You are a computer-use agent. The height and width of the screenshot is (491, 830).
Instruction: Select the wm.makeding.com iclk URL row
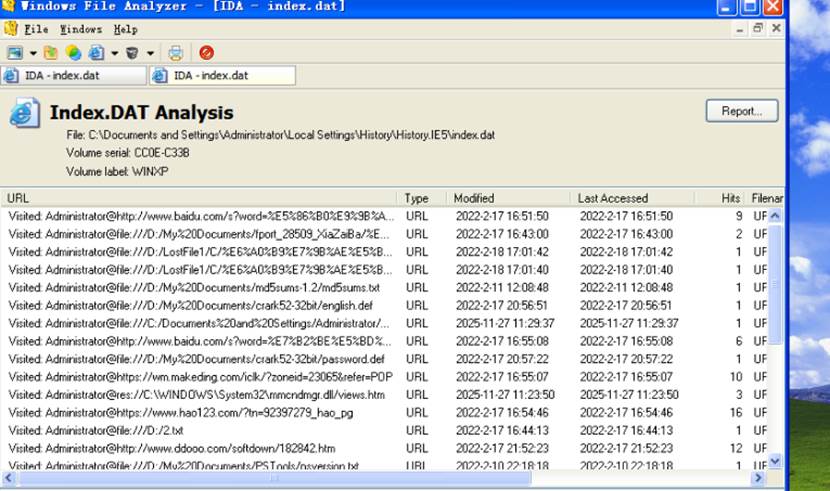point(384,377)
